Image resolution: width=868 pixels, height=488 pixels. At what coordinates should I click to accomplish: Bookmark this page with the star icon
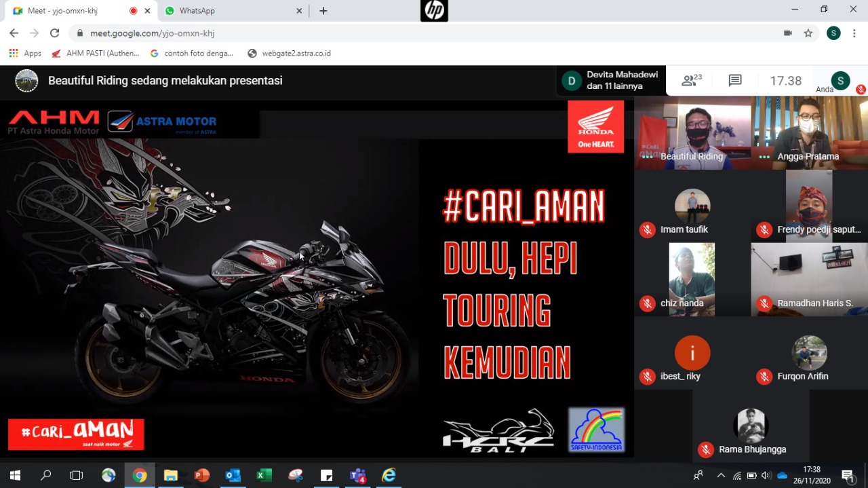808,33
